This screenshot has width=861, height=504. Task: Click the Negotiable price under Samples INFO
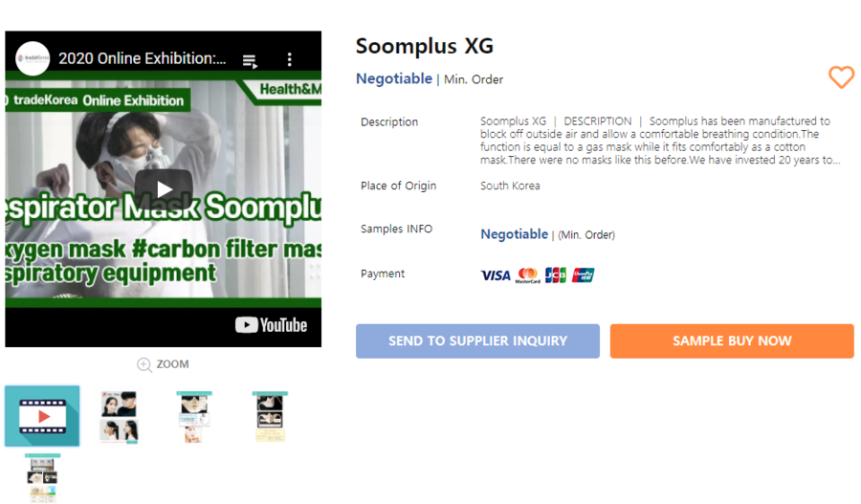[514, 234]
